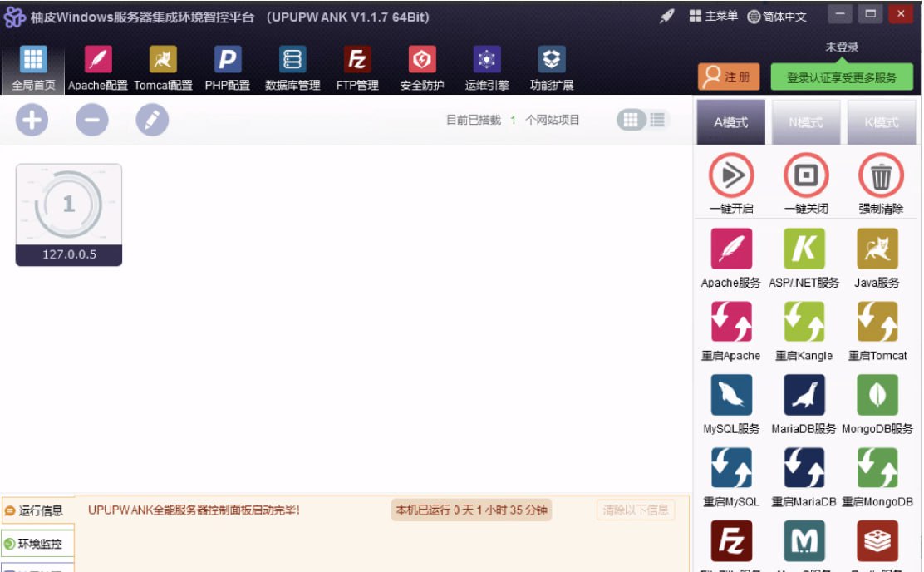Toggle the MongoDB服务 icon
The image size is (924, 572).
pyautogui.click(x=877, y=396)
